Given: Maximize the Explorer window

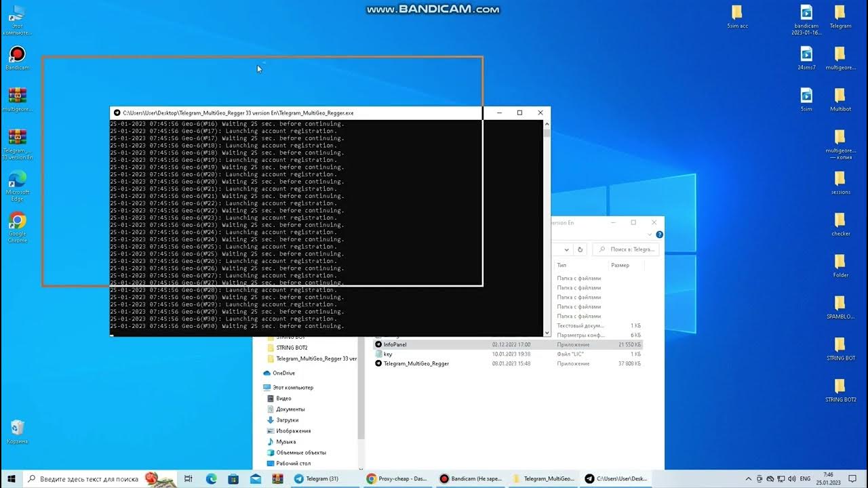Looking at the screenshot, I should tap(633, 222).
